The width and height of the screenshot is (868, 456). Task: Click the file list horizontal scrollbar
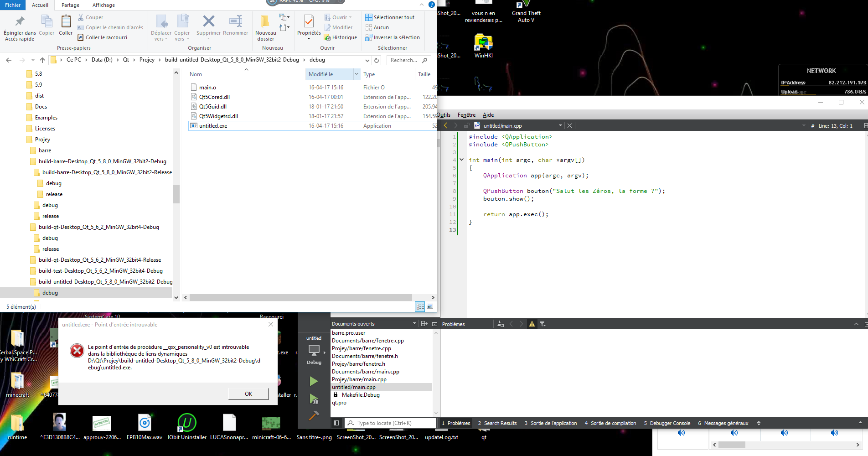coord(301,297)
